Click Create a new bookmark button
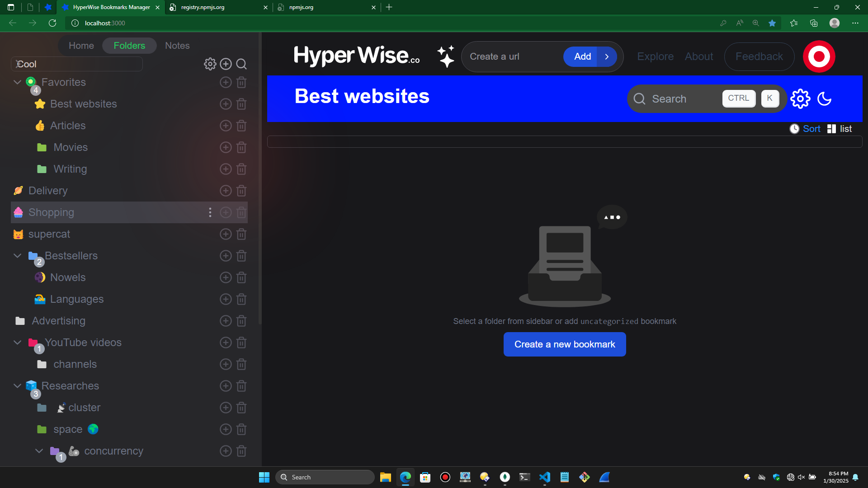The height and width of the screenshot is (488, 868). pos(565,344)
